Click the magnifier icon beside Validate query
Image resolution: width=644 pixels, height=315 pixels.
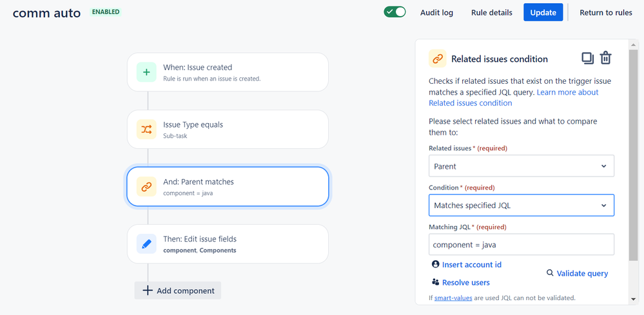coord(550,273)
